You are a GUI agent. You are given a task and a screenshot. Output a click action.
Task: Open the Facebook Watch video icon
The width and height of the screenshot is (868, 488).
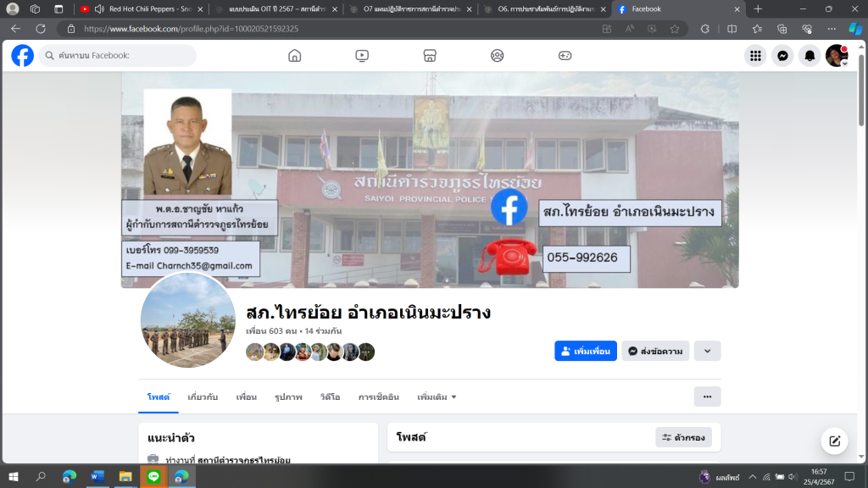click(362, 56)
